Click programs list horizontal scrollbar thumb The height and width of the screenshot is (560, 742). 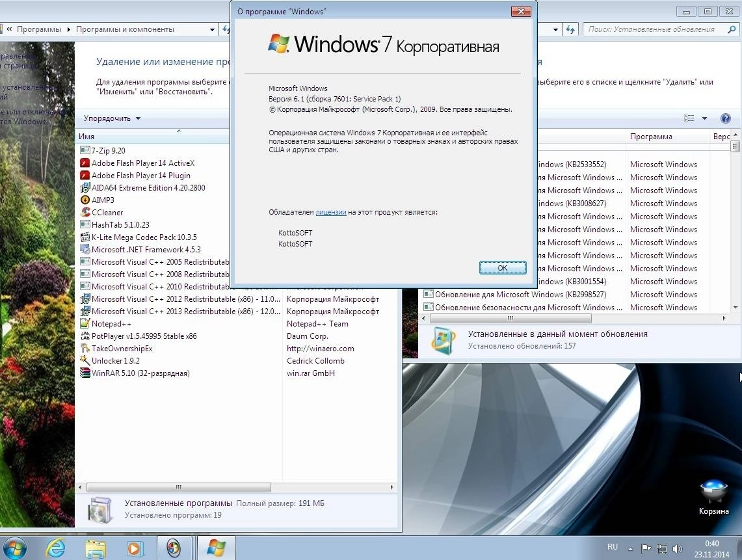(x=179, y=487)
